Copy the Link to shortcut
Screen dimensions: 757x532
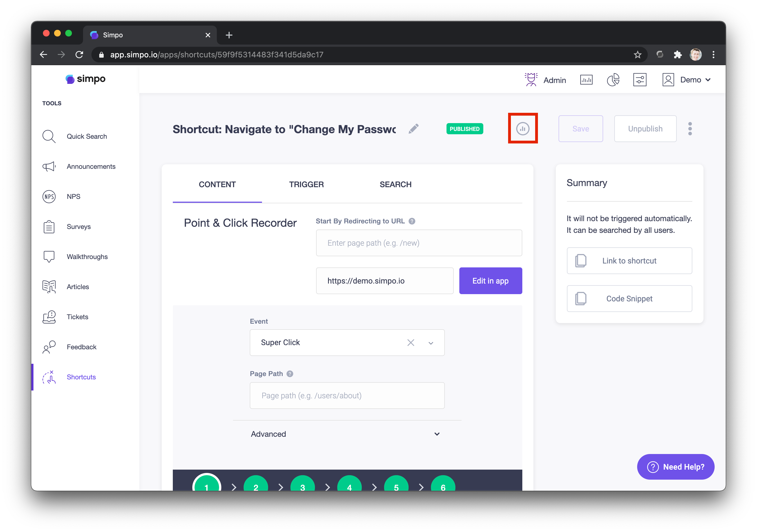point(629,260)
